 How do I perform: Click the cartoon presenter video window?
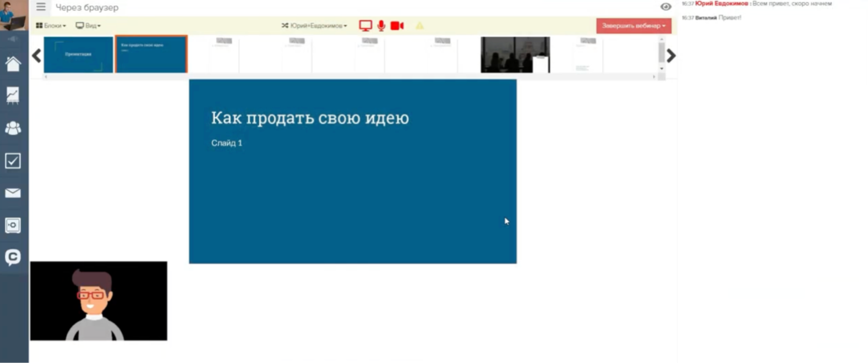pos(99,301)
